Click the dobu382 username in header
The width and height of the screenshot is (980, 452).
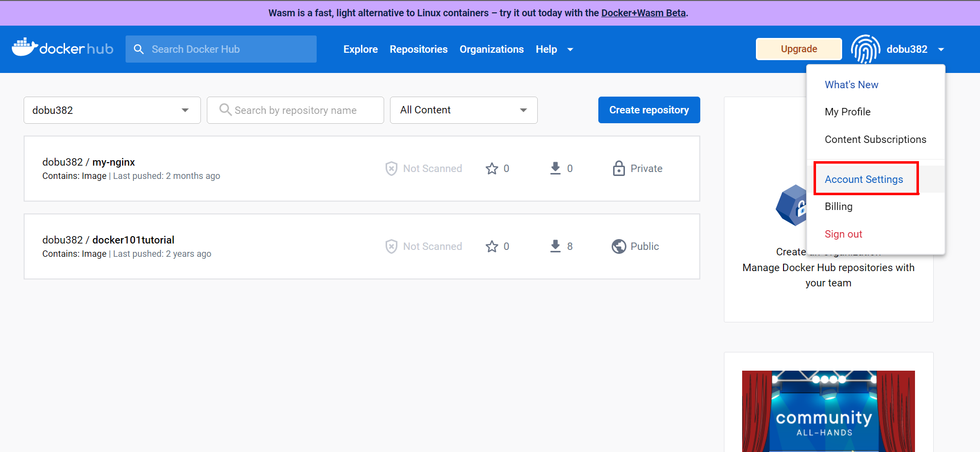coord(907,49)
